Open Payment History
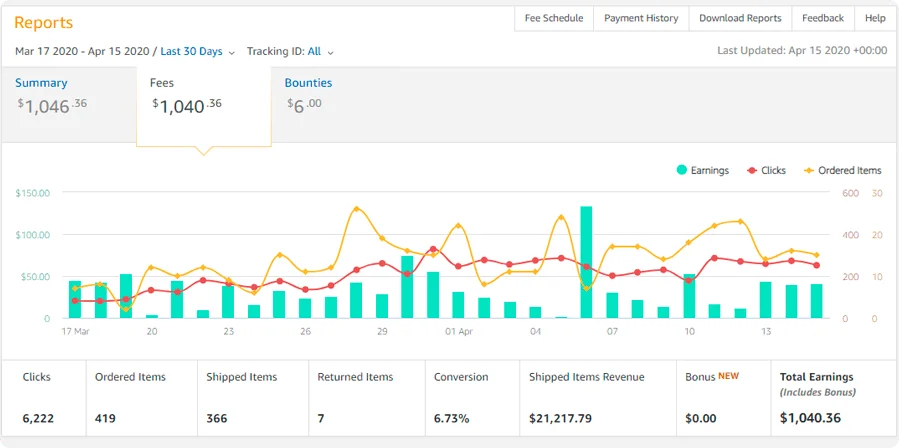 coord(641,18)
